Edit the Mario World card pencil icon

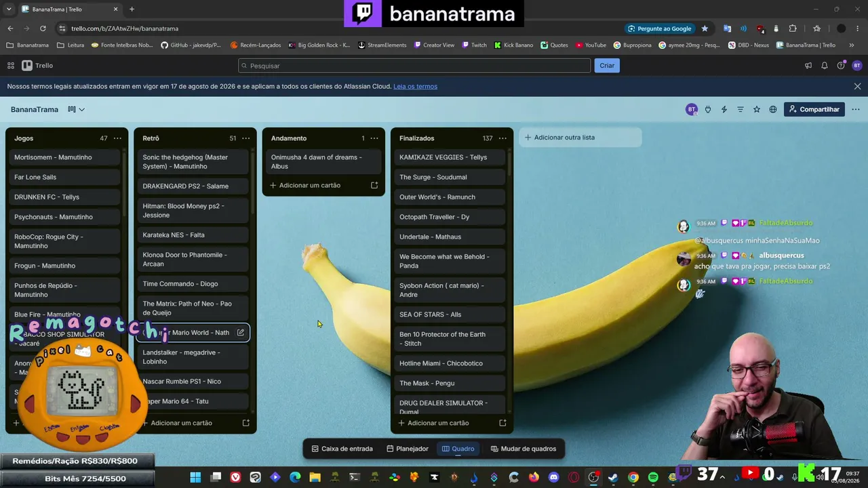tap(240, 333)
